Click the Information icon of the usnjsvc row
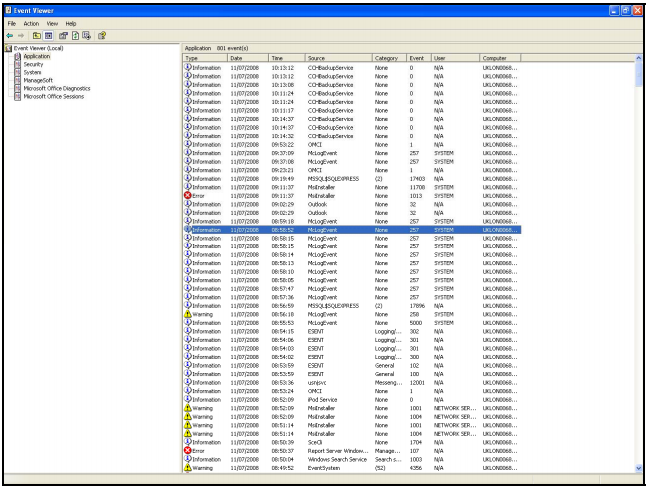 coord(187,382)
